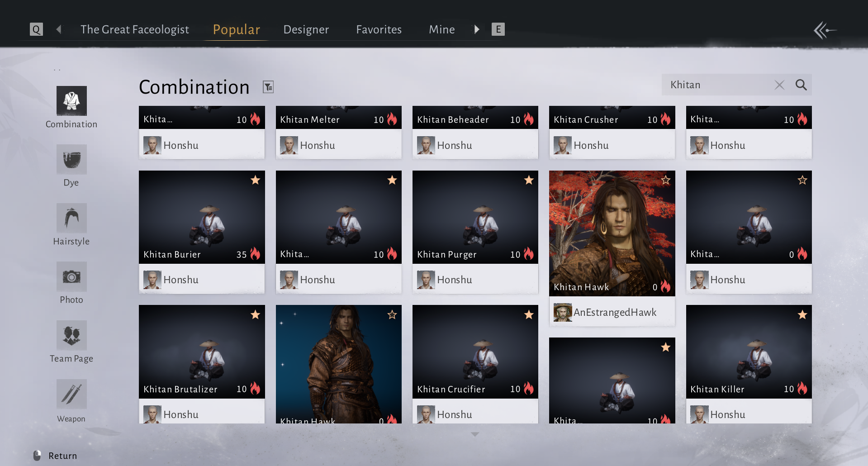Viewport: 868px width, 466px height.
Task: Click the right tab navigation arrow
Action: 476,29
